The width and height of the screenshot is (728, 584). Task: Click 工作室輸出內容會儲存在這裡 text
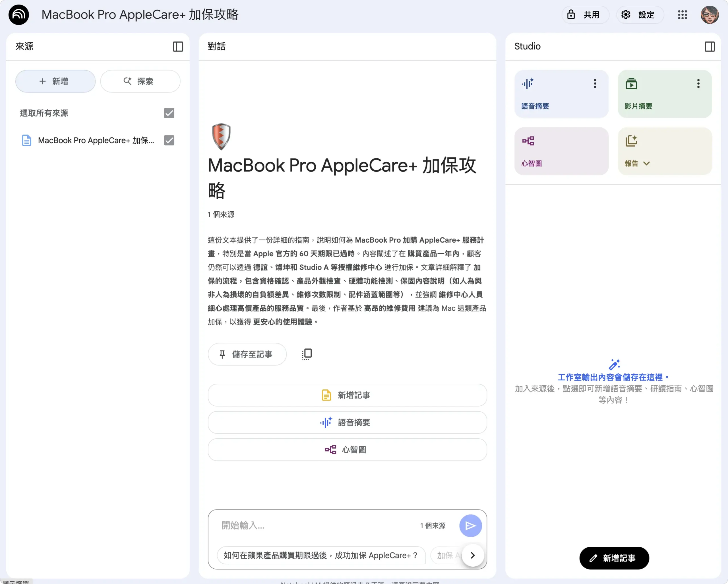(613, 377)
